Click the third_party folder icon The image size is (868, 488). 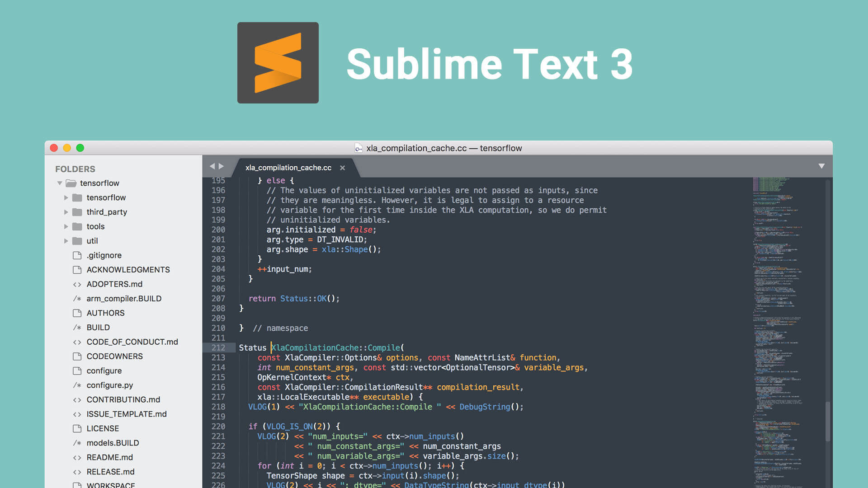[77, 212]
